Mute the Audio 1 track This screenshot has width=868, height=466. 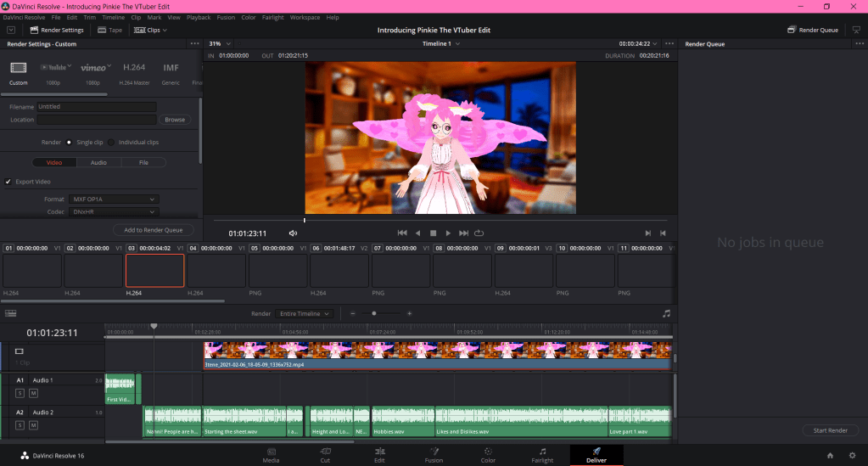pos(34,394)
